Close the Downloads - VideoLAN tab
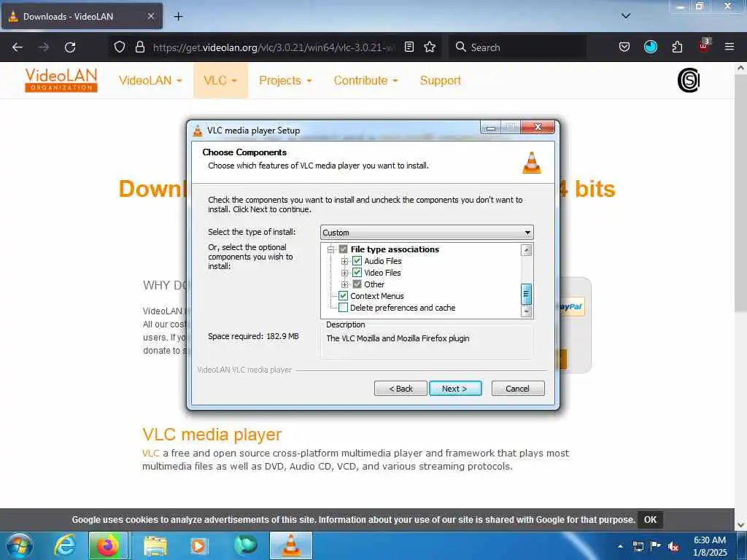The image size is (747, 560). pos(150,16)
